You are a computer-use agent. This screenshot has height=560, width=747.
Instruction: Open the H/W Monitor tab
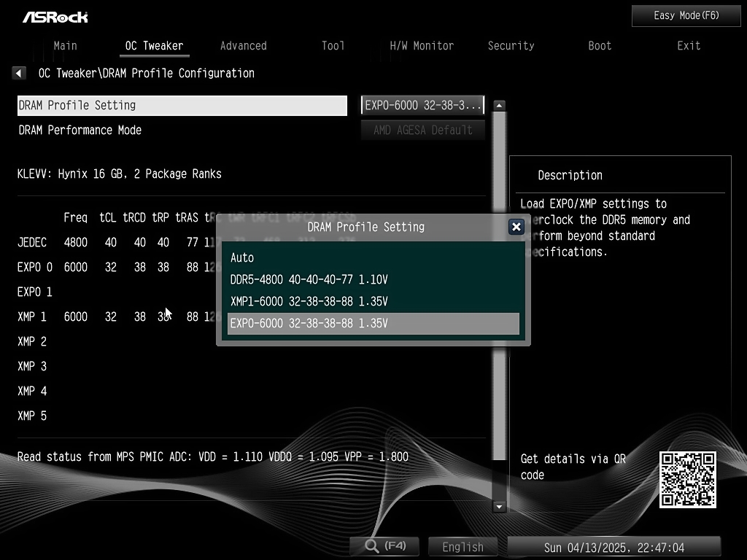(x=422, y=45)
